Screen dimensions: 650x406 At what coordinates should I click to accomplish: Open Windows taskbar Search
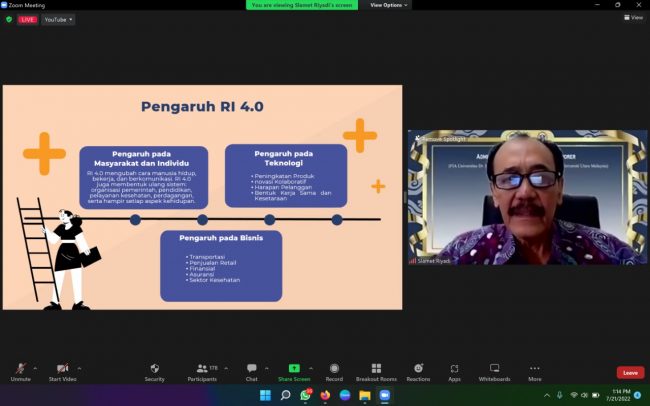(285, 395)
